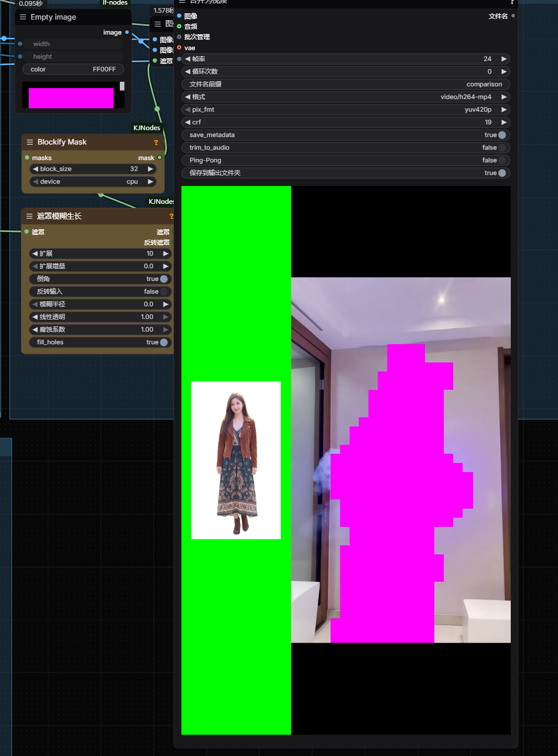
Task: Click the video node 批次管理 input dot
Action: click(x=179, y=37)
